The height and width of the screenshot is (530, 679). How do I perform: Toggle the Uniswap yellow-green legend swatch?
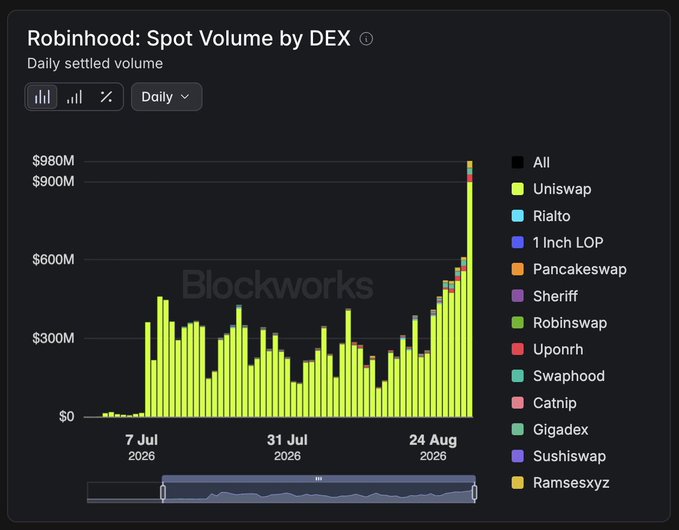pyautogui.click(x=517, y=189)
